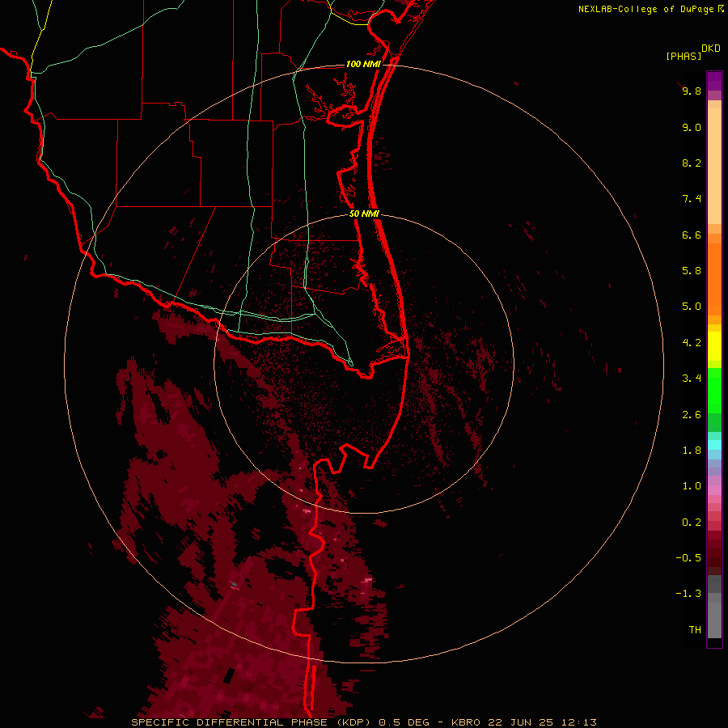This screenshot has width=728, height=728.
Task: Click the 2.6 colorbar value
Action: [x=692, y=415]
